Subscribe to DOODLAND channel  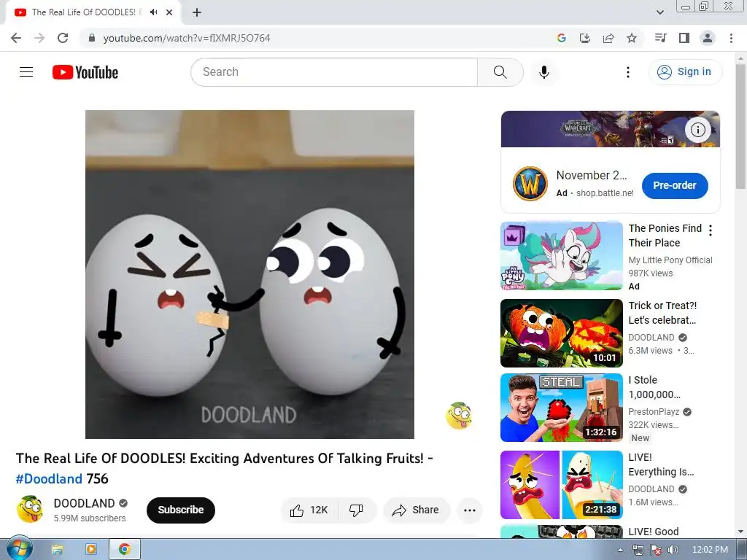[181, 510]
